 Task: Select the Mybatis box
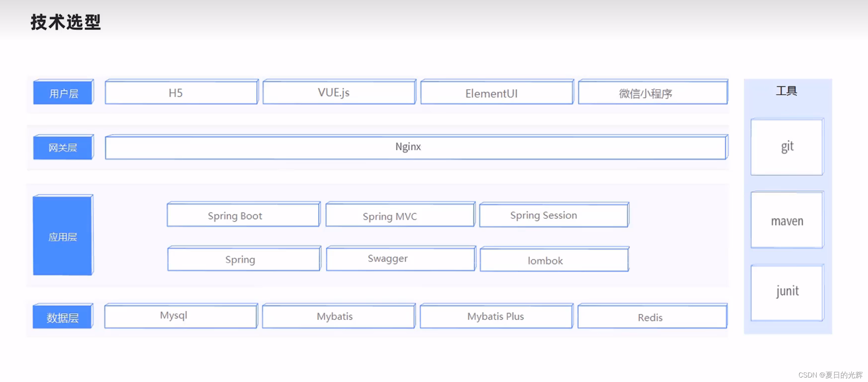(x=339, y=316)
